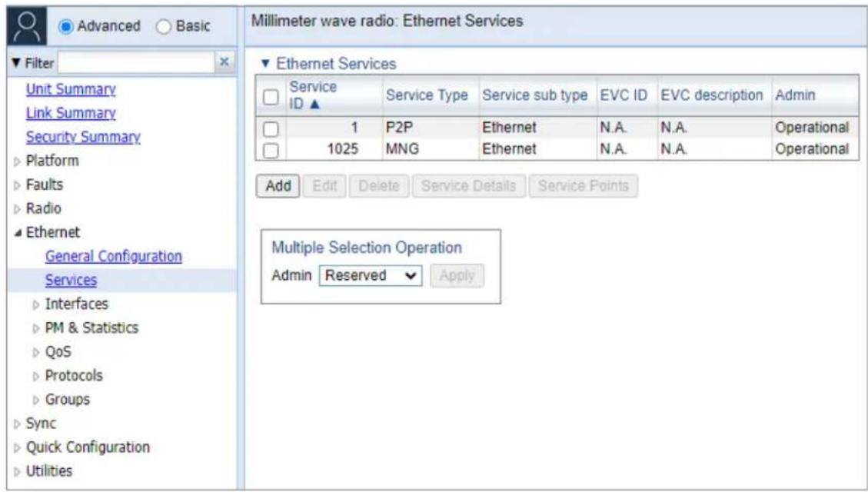Collapse the Ethernet Services section triangle
The image size is (868, 492).
point(265,64)
